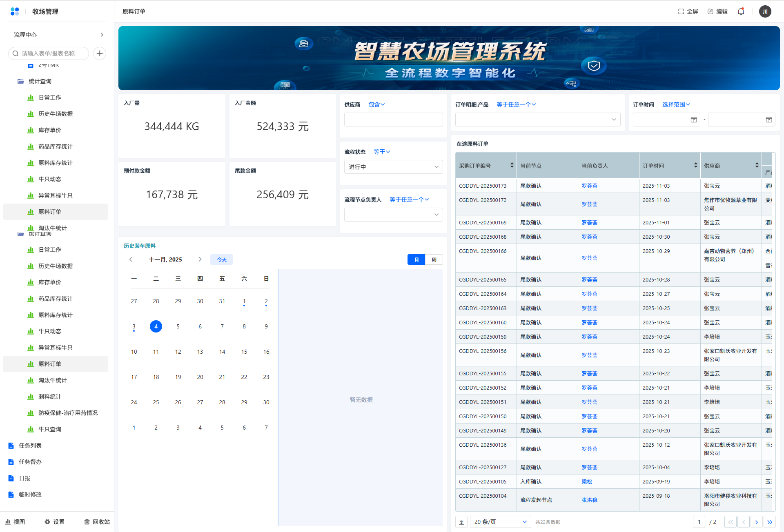
Task: Click the plus icon beside search box
Action: (100, 53)
